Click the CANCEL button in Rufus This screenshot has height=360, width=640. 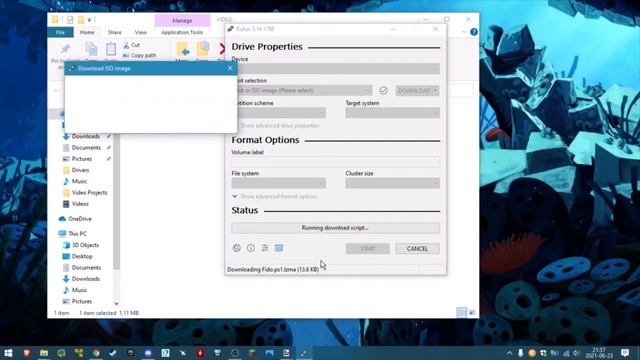[x=417, y=249]
